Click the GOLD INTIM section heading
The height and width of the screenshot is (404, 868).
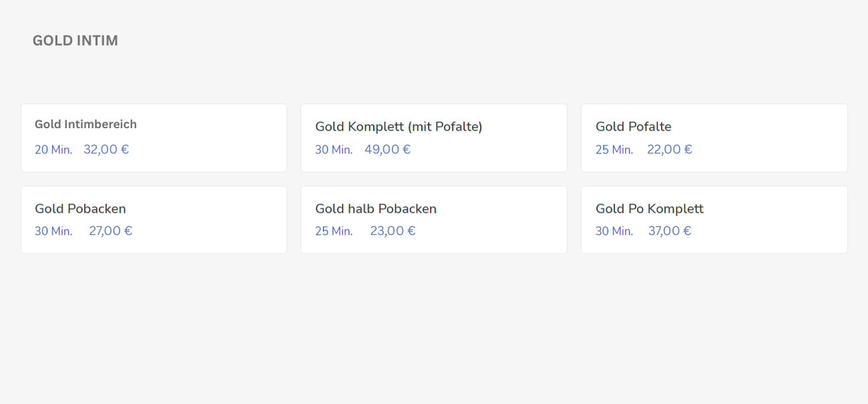point(75,41)
